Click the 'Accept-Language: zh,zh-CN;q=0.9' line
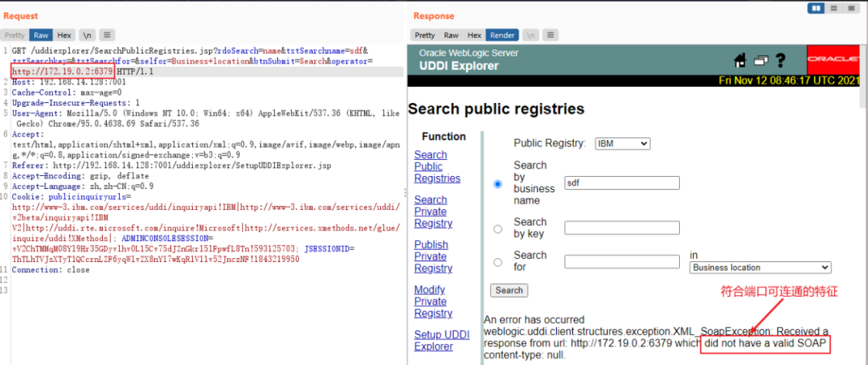Viewport: 868px width, 365px height. coord(83,186)
